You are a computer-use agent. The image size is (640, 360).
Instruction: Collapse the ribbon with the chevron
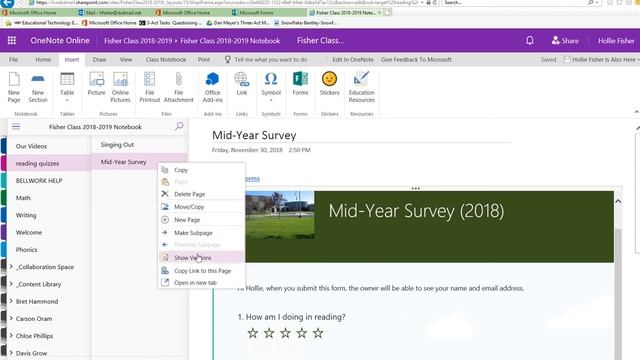coord(636,111)
